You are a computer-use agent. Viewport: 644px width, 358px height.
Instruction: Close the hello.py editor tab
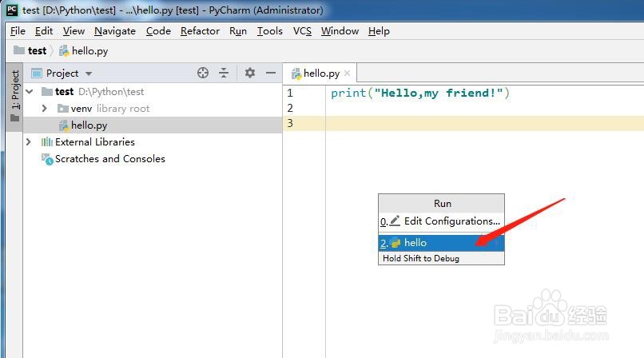pyautogui.click(x=347, y=73)
